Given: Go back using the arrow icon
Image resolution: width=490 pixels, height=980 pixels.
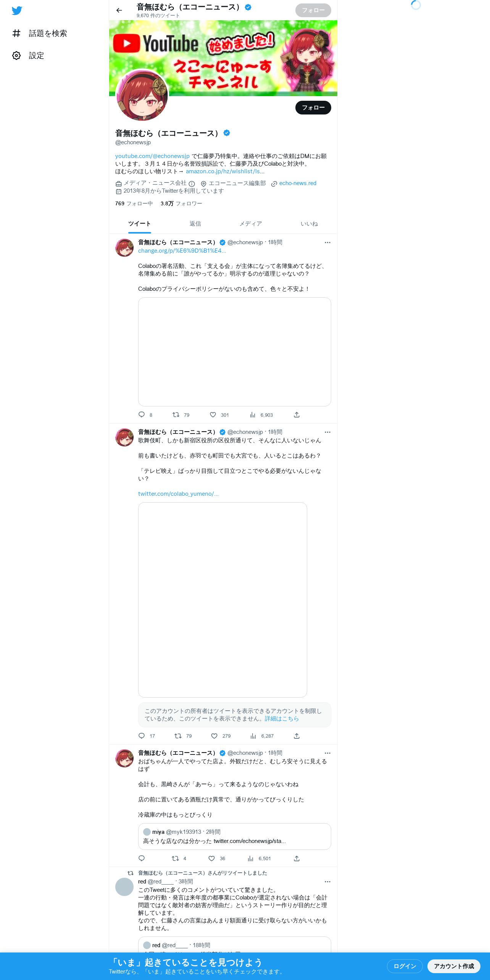Looking at the screenshot, I should 119,10.
